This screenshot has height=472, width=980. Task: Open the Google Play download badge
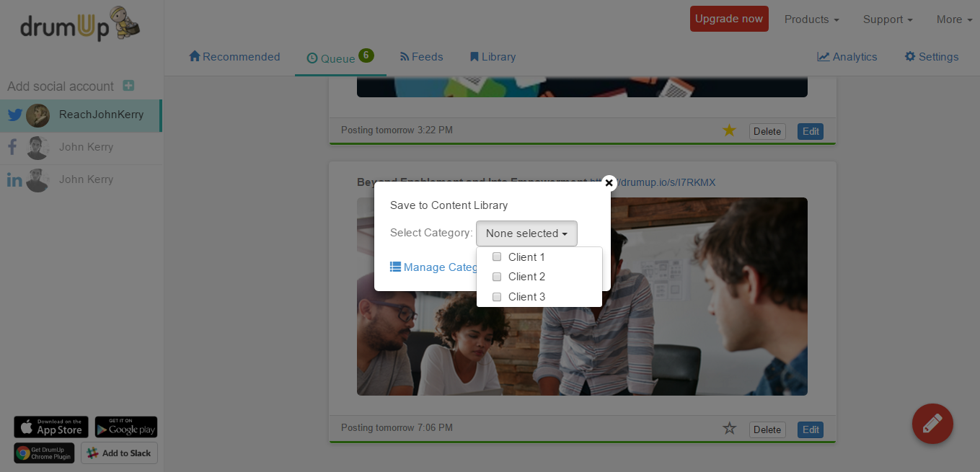coord(126,427)
